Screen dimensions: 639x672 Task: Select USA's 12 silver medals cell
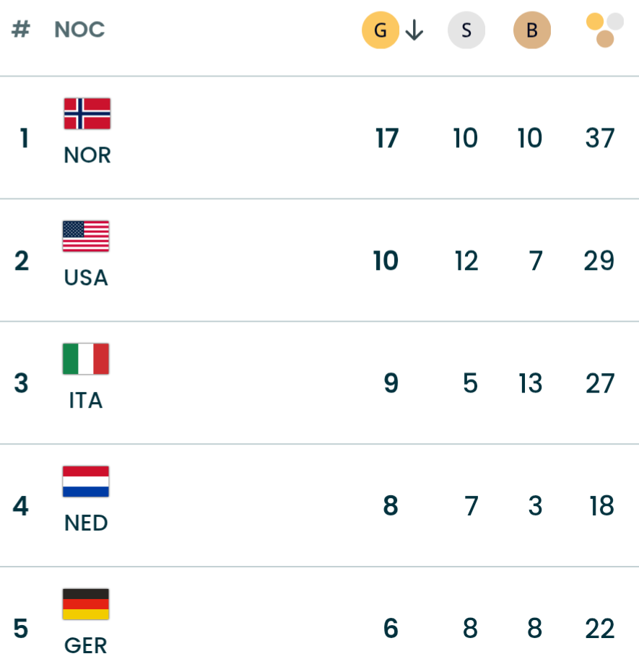pyautogui.click(x=466, y=261)
